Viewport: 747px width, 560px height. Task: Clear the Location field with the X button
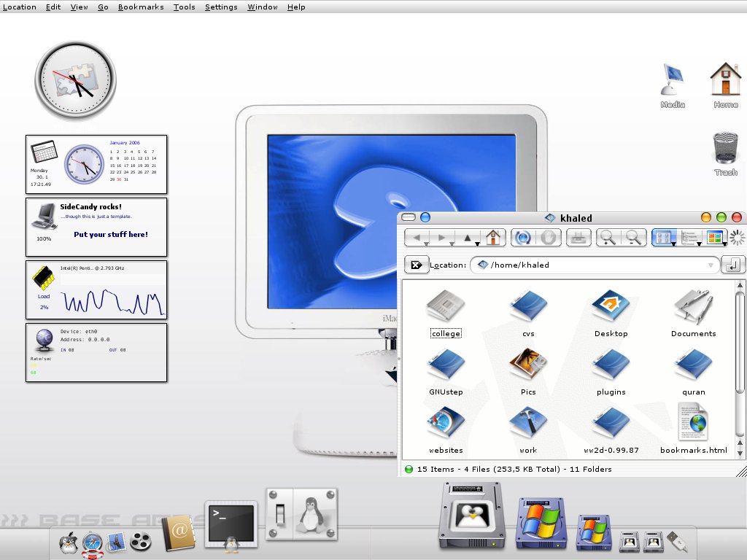pyautogui.click(x=416, y=265)
